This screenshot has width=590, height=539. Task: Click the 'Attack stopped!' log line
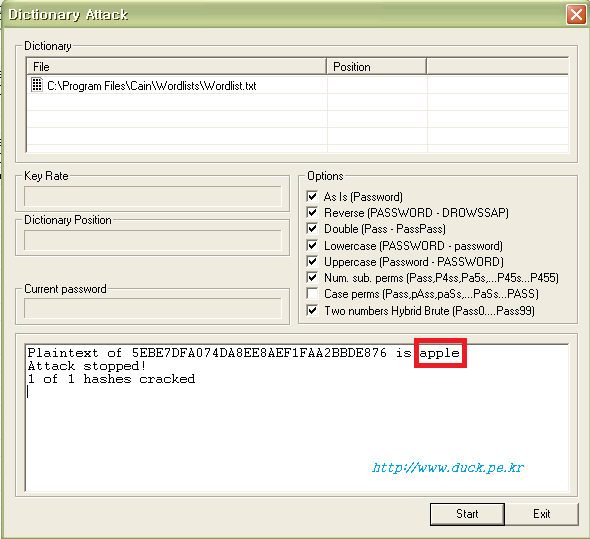[87, 366]
